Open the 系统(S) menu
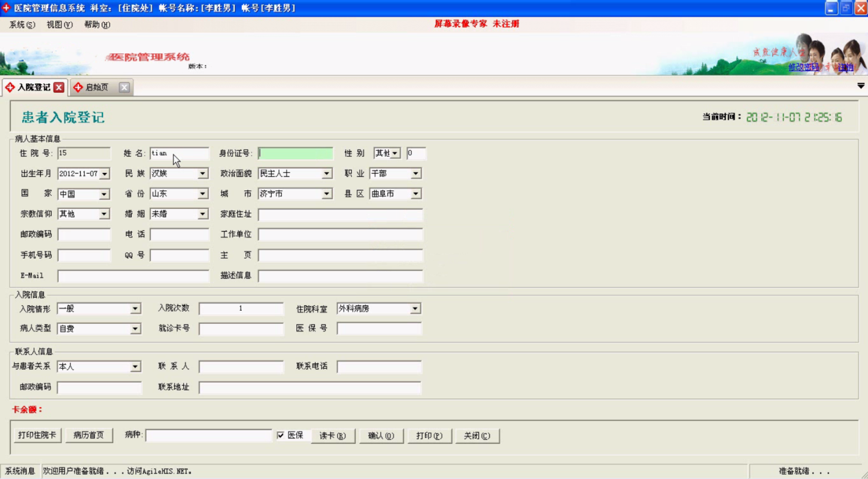The image size is (868, 479). tap(22, 25)
